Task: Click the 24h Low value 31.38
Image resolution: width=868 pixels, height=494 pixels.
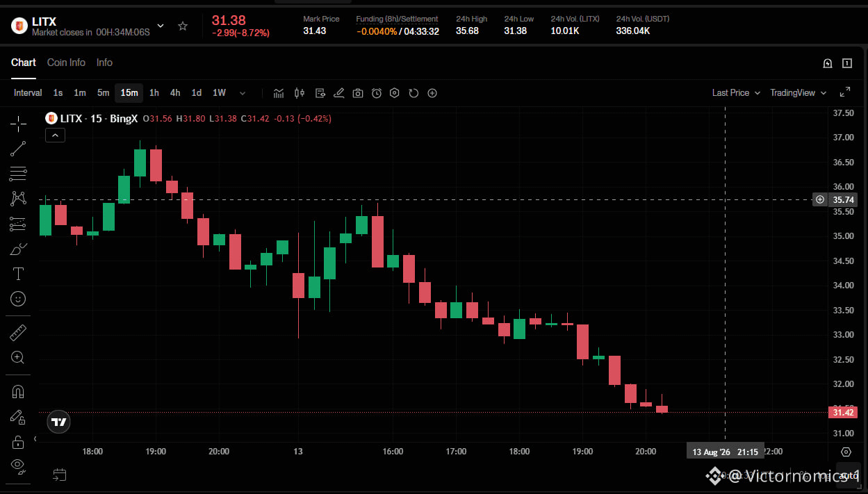Action: (515, 31)
